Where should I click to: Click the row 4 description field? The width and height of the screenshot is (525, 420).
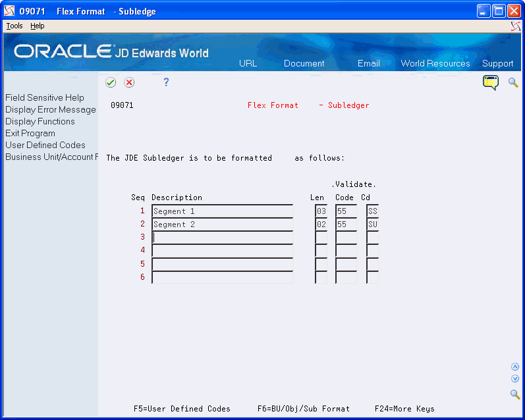click(223, 251)
